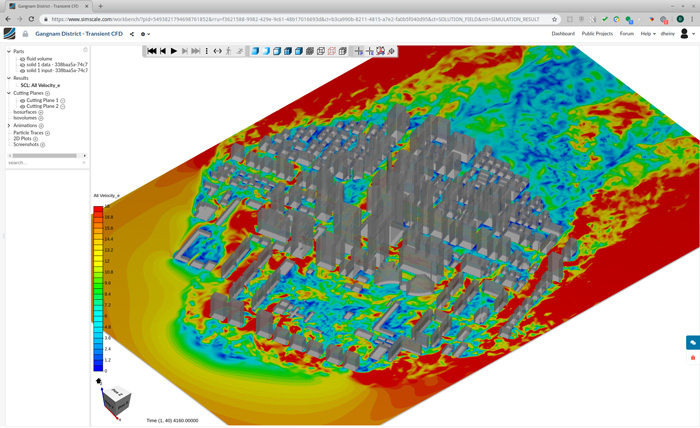The width and height of the screenshot is (700, 428).
Task: Click the share project icon
Action: pos(132,34)
